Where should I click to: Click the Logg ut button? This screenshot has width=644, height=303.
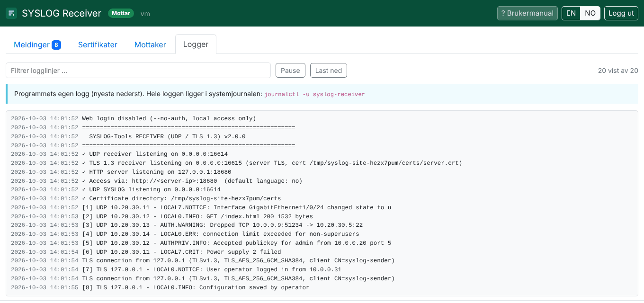[x=621, y=13]
